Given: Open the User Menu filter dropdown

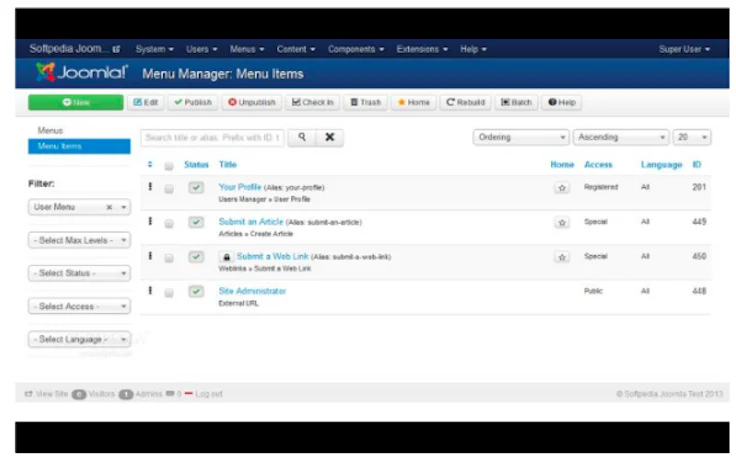Looking at the screenshot, I should 79,207.
